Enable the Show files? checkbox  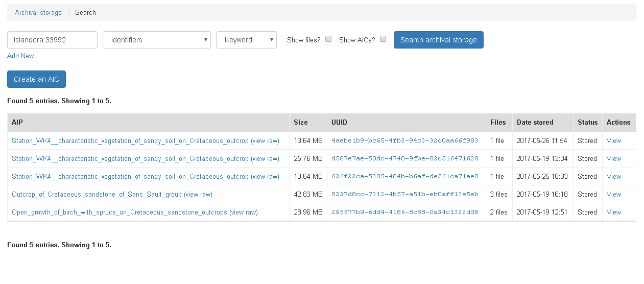pyautogui.click(x=328, y=39)
